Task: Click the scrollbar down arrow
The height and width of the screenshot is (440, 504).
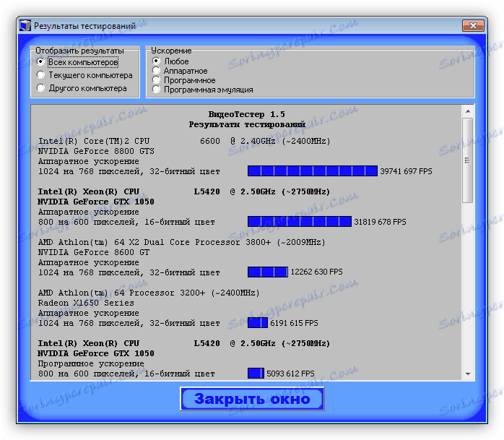Action: click(468, 374)
